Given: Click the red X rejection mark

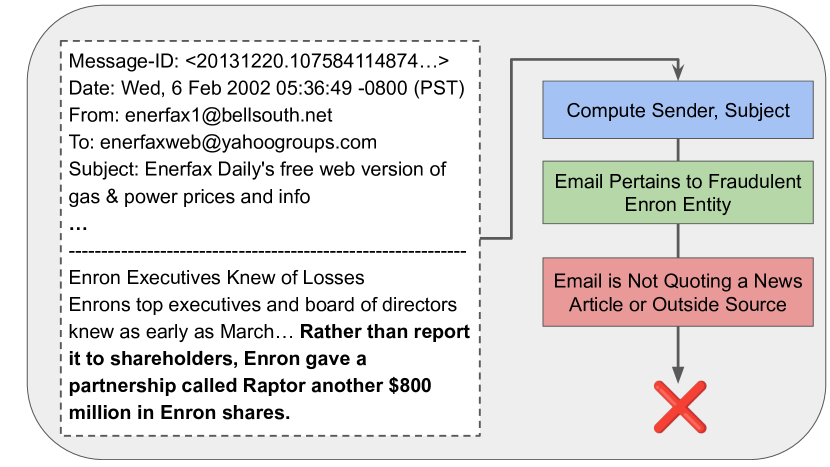Looking at the screenshot, I should point(680,407).
